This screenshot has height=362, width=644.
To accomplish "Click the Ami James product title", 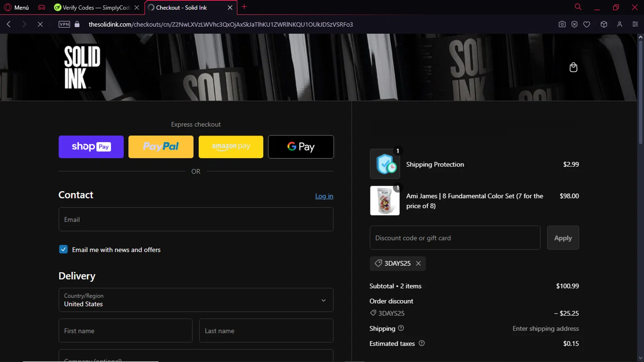I will 474,201.
